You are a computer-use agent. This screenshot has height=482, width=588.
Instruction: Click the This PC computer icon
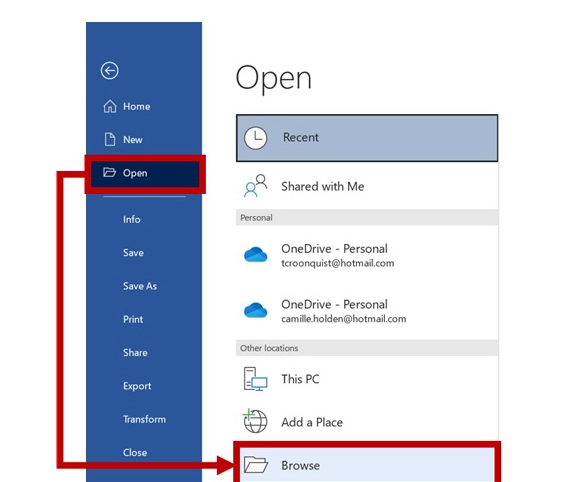(x=255, y=379)
